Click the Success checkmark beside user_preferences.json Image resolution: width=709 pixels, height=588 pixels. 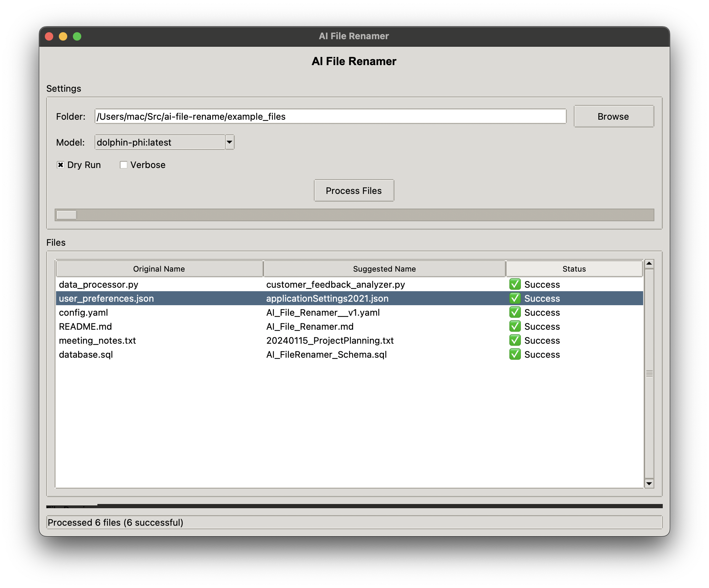click(x=515, y=299)
